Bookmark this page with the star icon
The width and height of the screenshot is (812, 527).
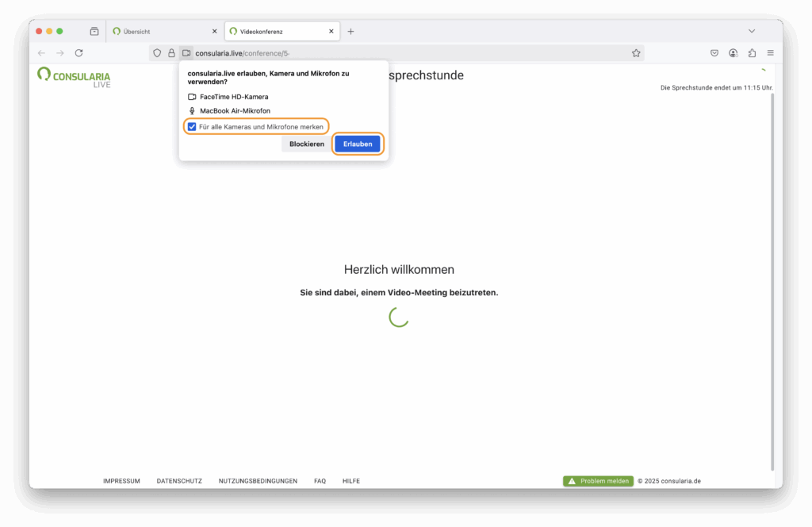click(636, 53)
